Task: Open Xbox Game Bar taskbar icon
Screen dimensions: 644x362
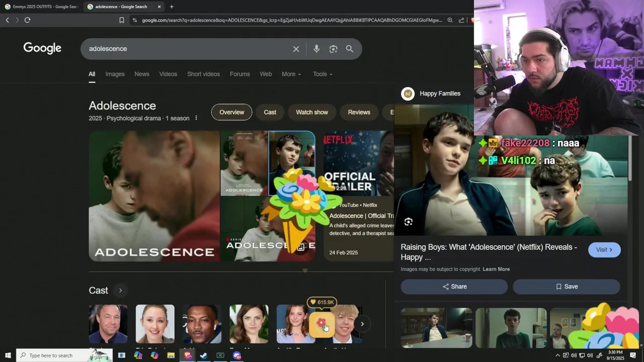Action: [220, 355]
